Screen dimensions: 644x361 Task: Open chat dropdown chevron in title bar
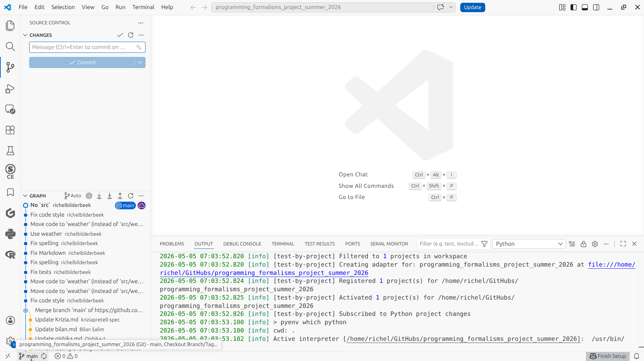point(451,7)
